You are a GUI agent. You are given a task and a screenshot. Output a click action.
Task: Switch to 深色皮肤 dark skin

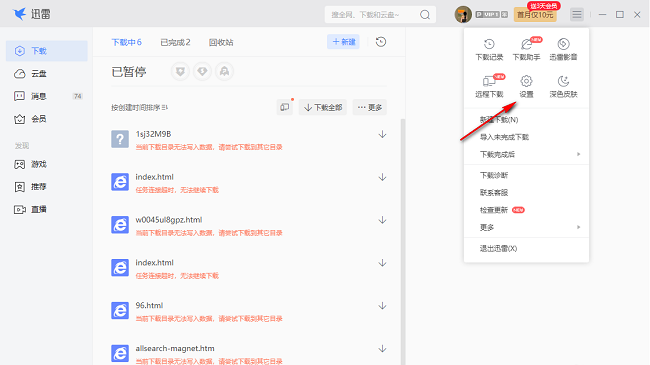[563, 86]
